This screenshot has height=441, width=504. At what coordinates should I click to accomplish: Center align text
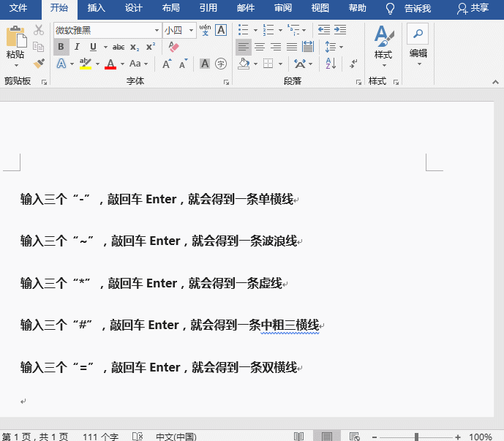260,47
